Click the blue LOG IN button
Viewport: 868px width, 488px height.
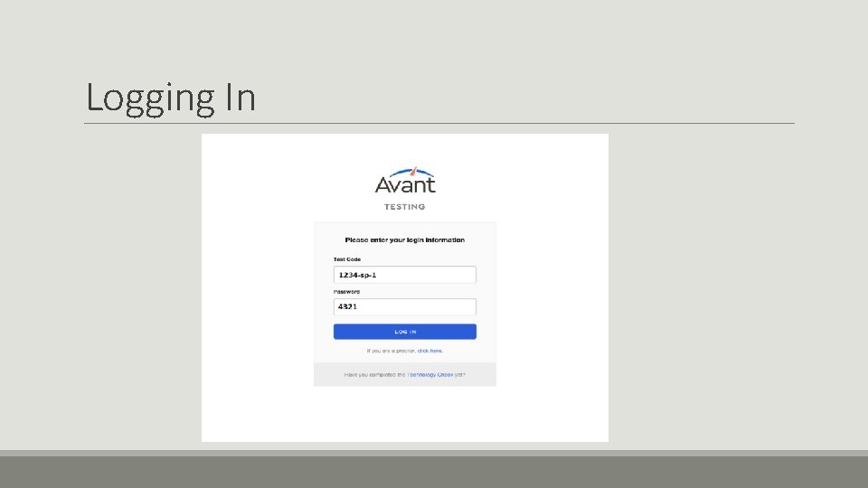coord(405,332)
